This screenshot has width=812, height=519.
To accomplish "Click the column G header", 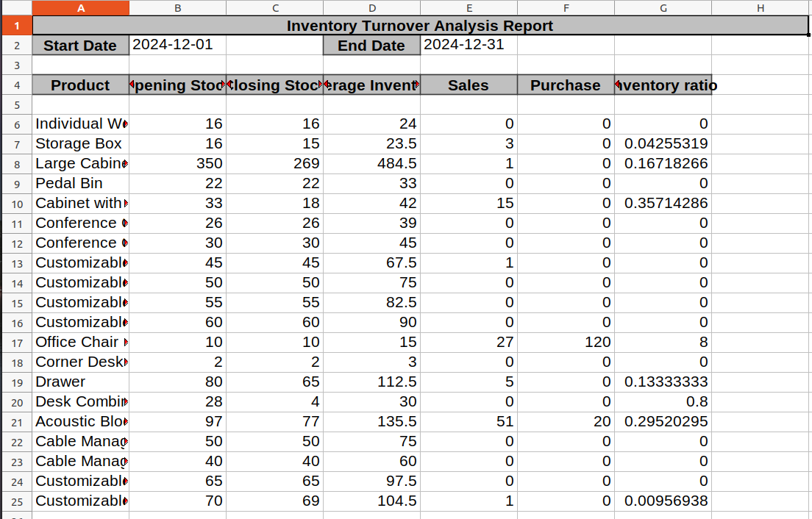I will [663, 8].
